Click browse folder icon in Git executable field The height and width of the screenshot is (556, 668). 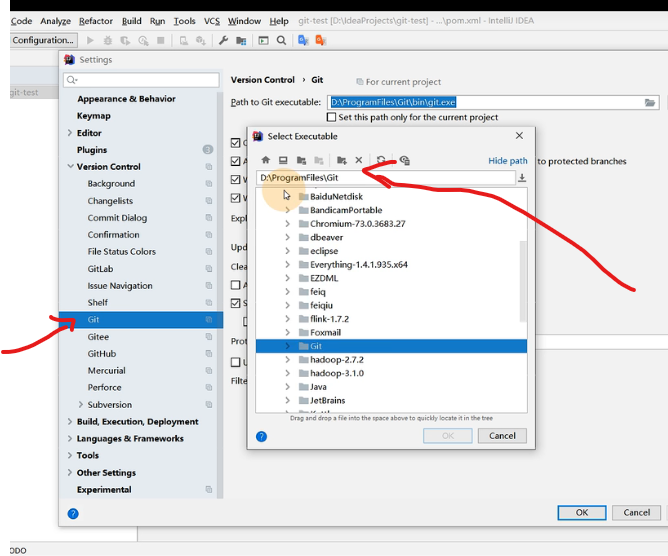(x=650, y=102)
